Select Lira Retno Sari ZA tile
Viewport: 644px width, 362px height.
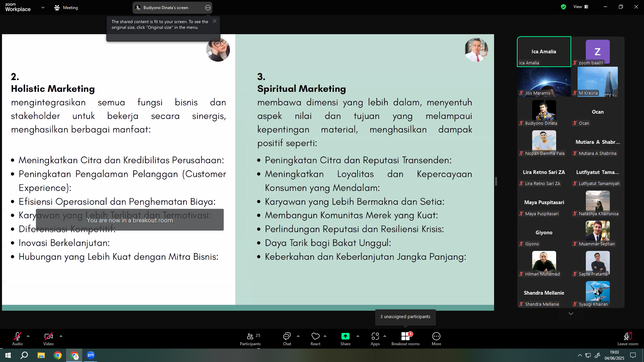click(544, 172)
